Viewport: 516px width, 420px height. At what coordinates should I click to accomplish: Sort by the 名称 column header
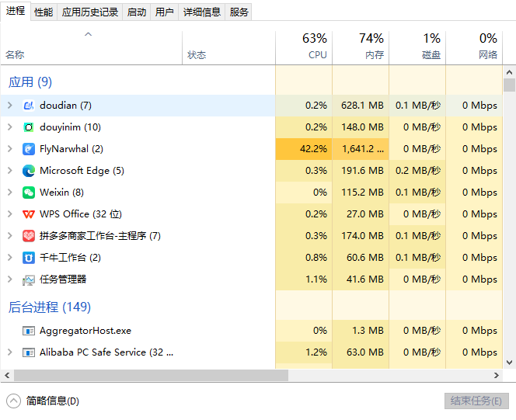(92, 47)
